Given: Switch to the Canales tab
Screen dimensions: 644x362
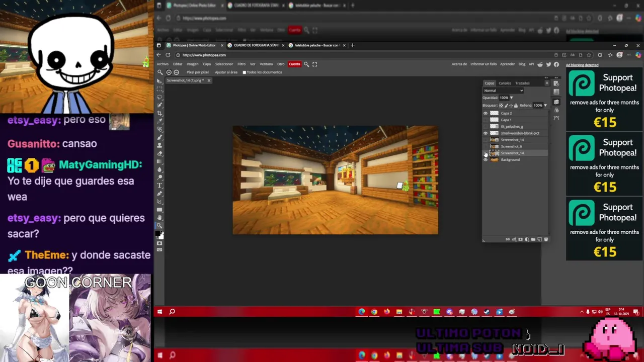Looking at the screenshot, I should [x=505, y=83].
